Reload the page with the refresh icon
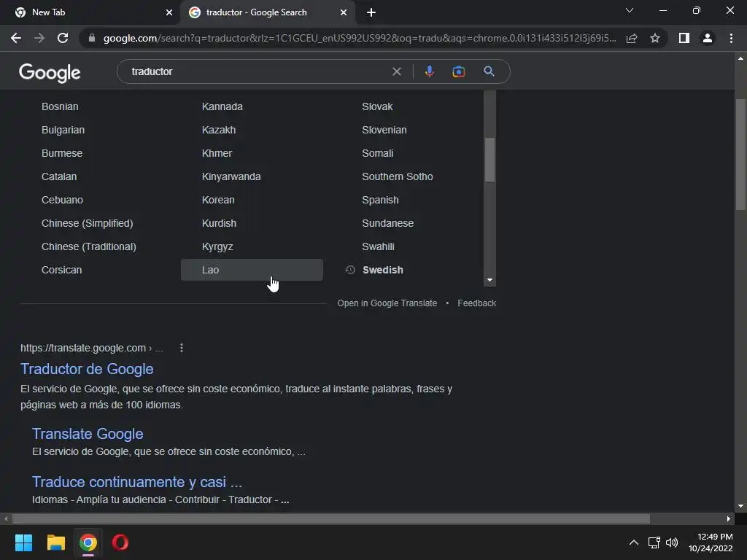Screen dimensions: 747x560 (x=63, y=38)
